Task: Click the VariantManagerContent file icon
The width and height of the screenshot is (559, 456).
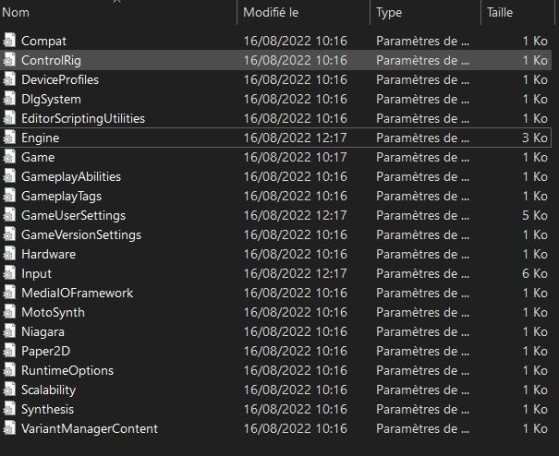Action: [10, 428]
